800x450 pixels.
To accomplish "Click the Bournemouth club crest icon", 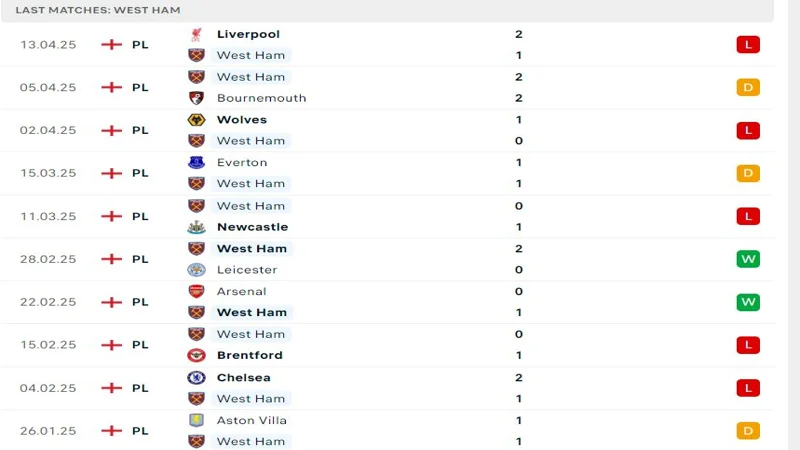I will (196, 98).
